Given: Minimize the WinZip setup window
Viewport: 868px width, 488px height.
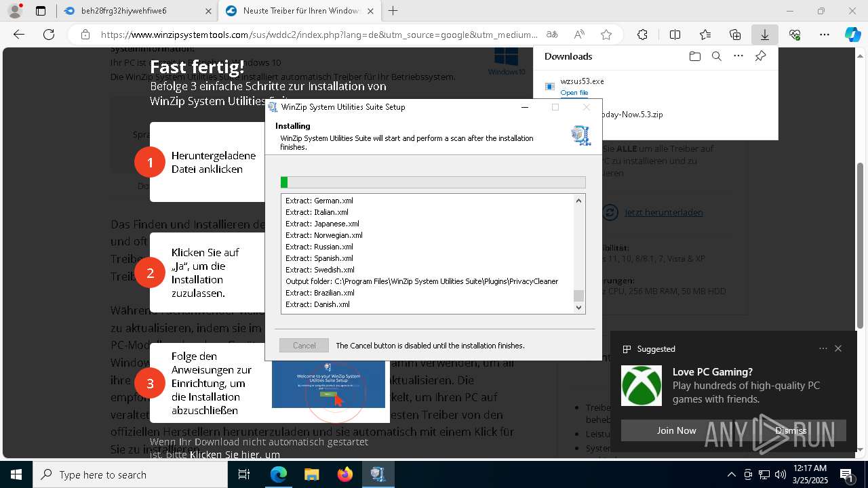Looking at the screenshot, I should (525, 107).
